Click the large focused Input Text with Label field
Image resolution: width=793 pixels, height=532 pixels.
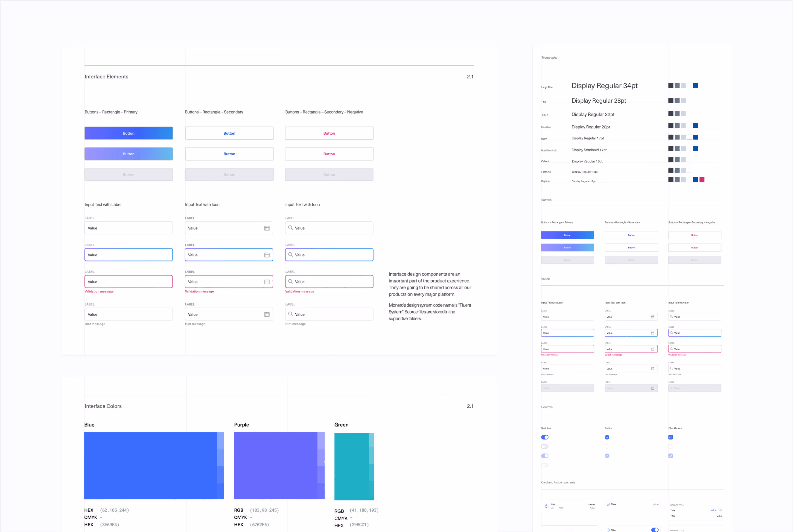[x=128, y=255]
